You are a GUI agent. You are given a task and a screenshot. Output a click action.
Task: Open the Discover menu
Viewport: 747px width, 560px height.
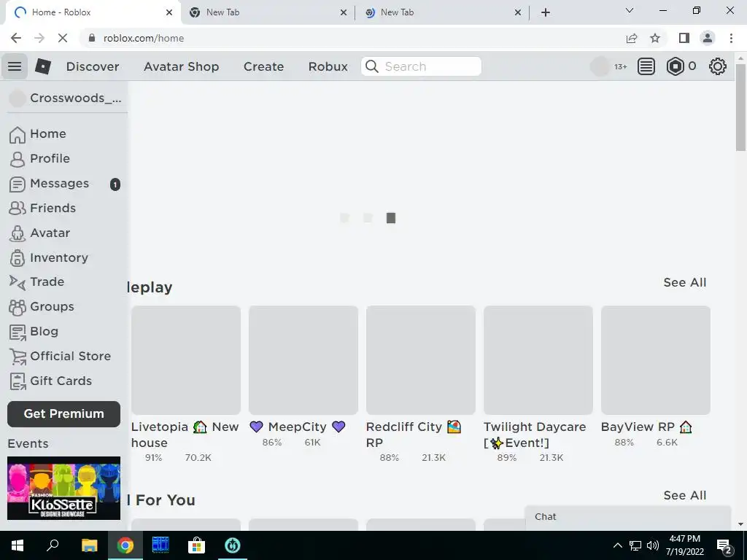[93, 66]
